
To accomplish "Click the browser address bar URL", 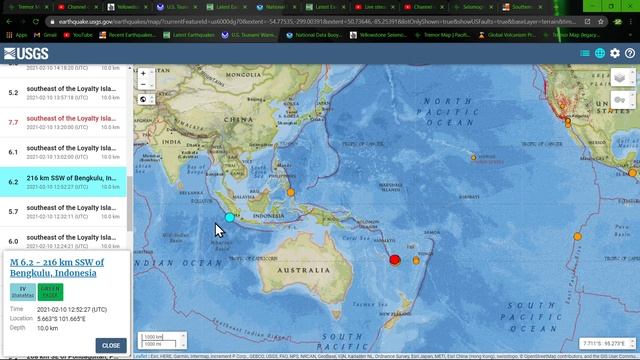I will 317,22.
